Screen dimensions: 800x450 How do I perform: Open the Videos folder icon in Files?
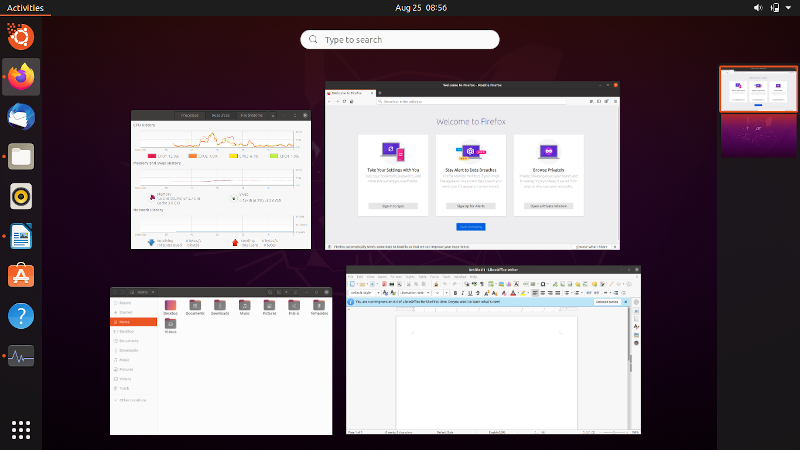pos(170,326)
